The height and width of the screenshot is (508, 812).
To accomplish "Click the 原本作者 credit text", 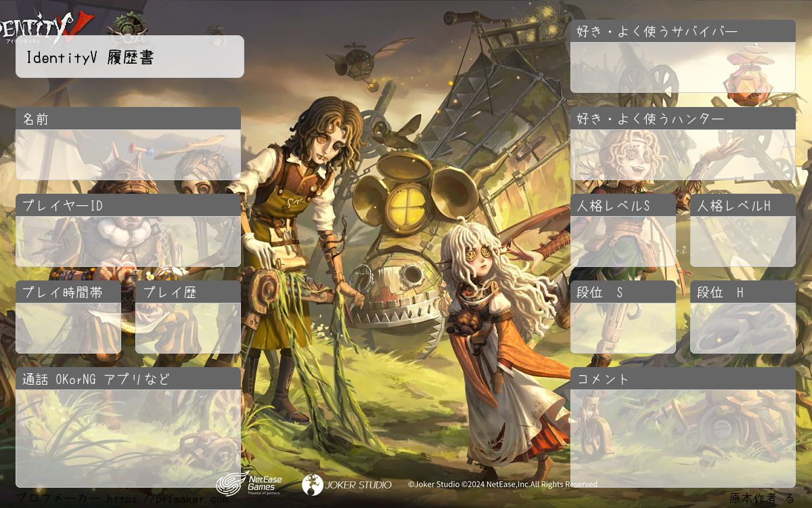I will point(762,499).
